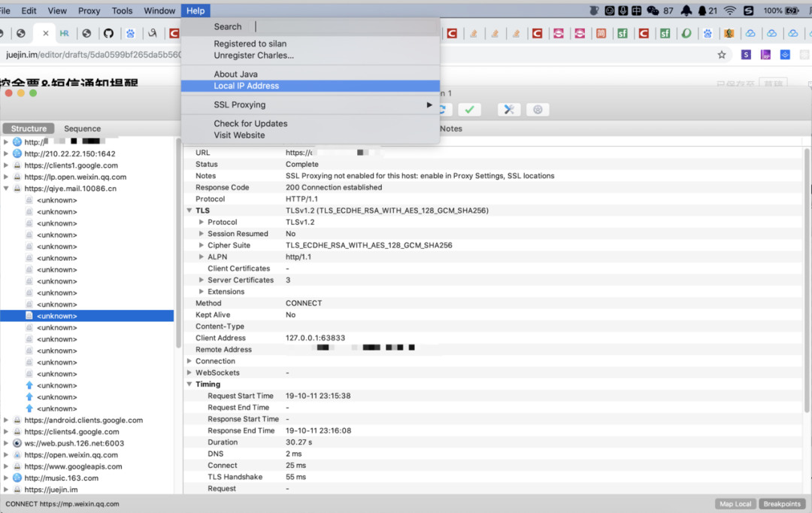Click the WeChat menu bar icon

[653, 11]
